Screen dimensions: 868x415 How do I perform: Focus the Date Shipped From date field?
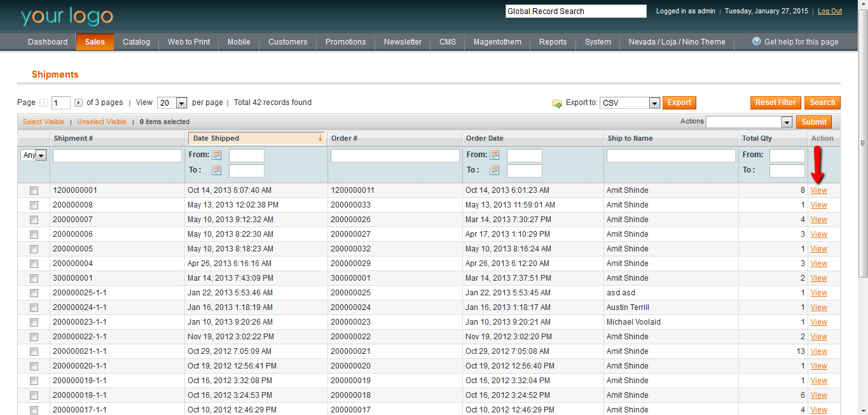(247, 155)
